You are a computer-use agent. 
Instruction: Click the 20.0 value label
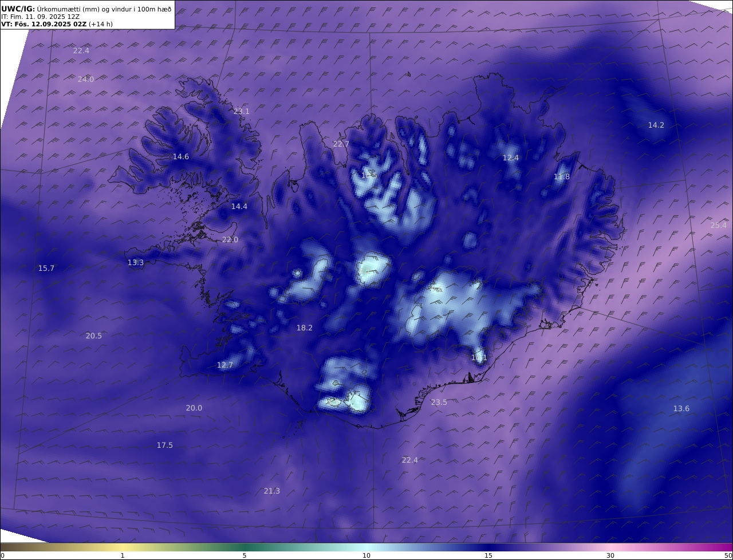(194, 408)
